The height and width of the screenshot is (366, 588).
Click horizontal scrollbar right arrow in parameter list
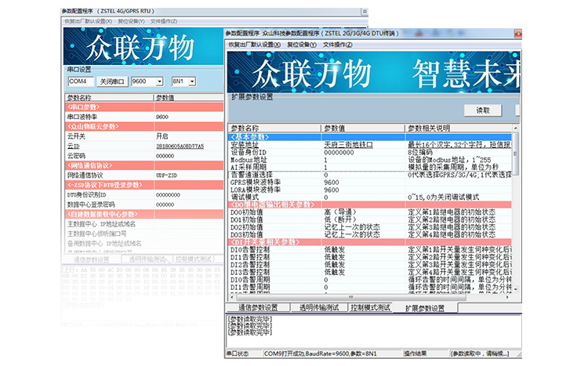coord(507,297)
